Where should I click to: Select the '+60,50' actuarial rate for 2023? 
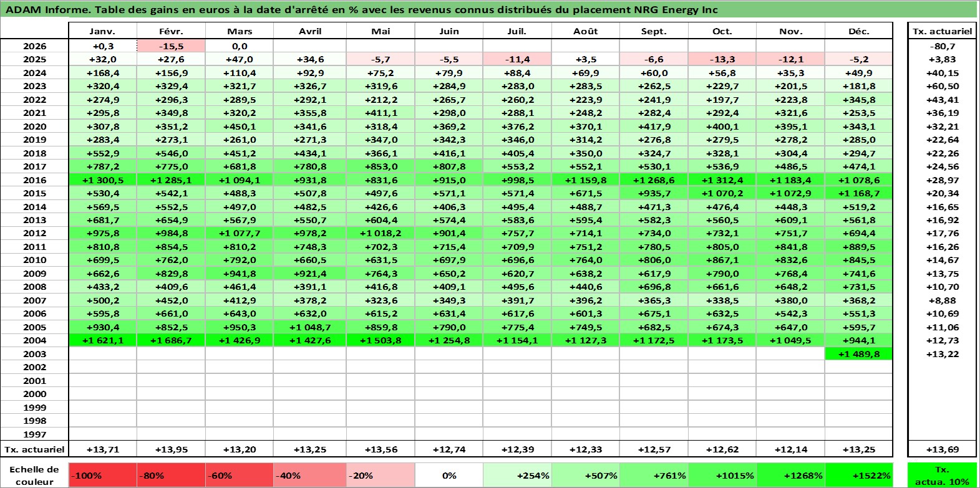942,86
